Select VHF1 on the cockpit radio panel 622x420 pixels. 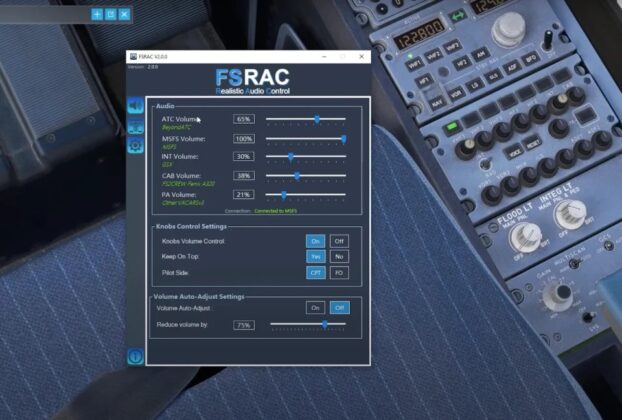[x=415, y=63]
